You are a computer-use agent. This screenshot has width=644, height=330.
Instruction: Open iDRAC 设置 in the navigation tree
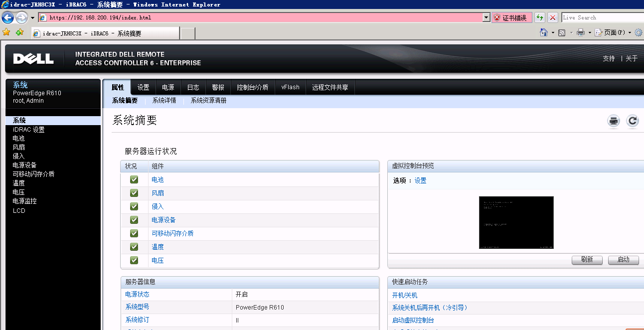pyautogui.click(x=29, y=130)
